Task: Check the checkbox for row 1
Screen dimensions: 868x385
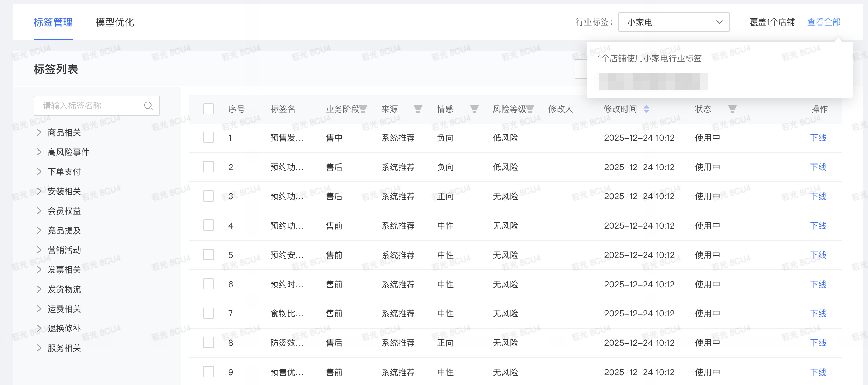Action: click(x=209, y=138)
